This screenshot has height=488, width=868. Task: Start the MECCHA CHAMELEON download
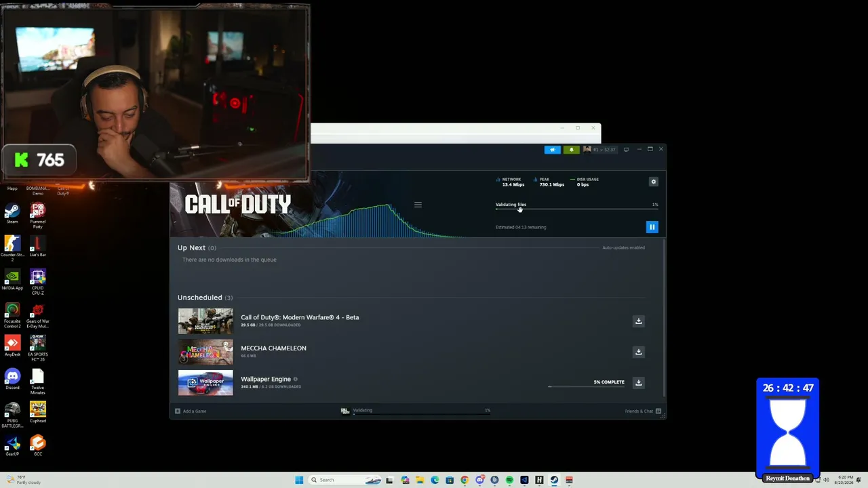tap(638, 352)
